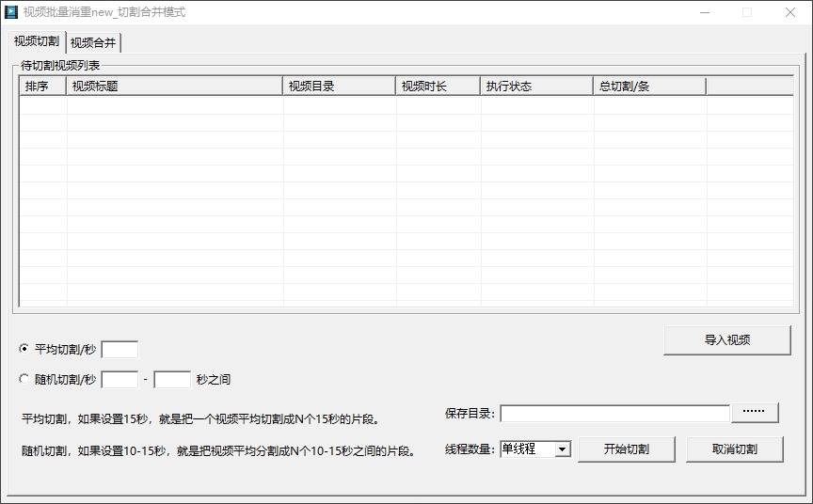This screenshot has width=813, height=504.
Task: Click the 视频目录 column header
Action: [x=339, y=86]
